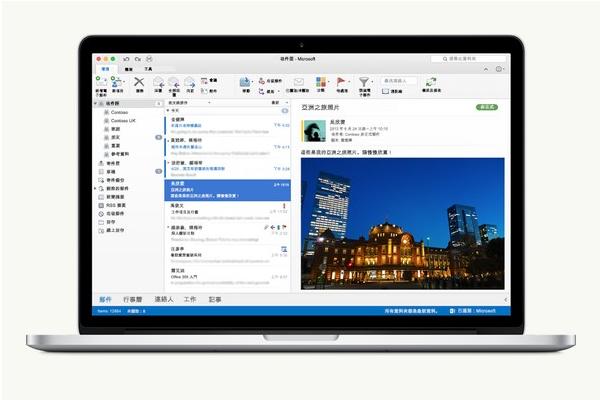Open the Categorize dropdown arrow
600x400 pixels.
(x=328, y=81)
